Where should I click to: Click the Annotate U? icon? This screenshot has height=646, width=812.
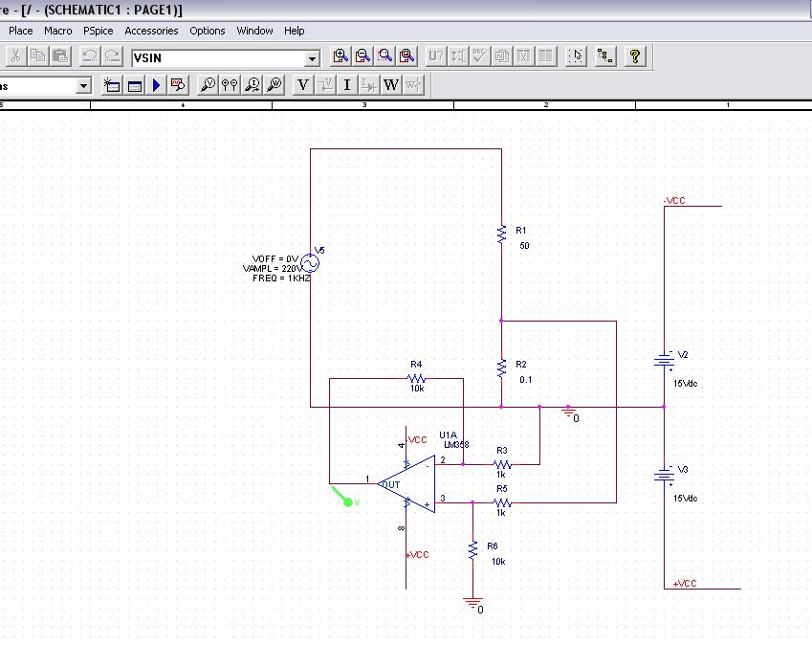(x=436, y=56)
